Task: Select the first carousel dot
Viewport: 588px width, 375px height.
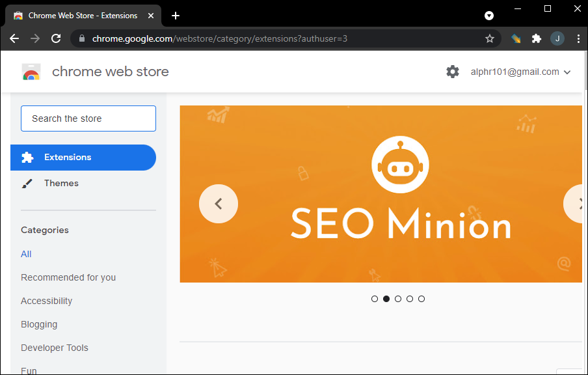Action: pos(374,299)
